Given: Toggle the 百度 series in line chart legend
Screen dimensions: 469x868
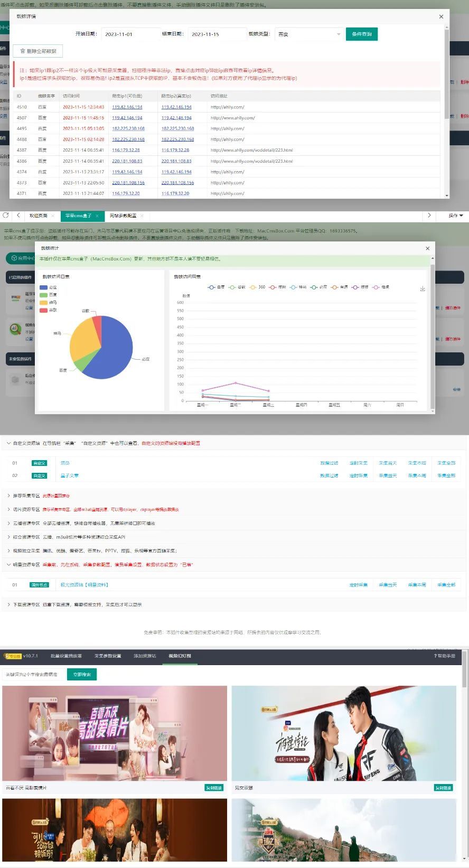Looking at the screenshot, I should click(x=215, y=287).
